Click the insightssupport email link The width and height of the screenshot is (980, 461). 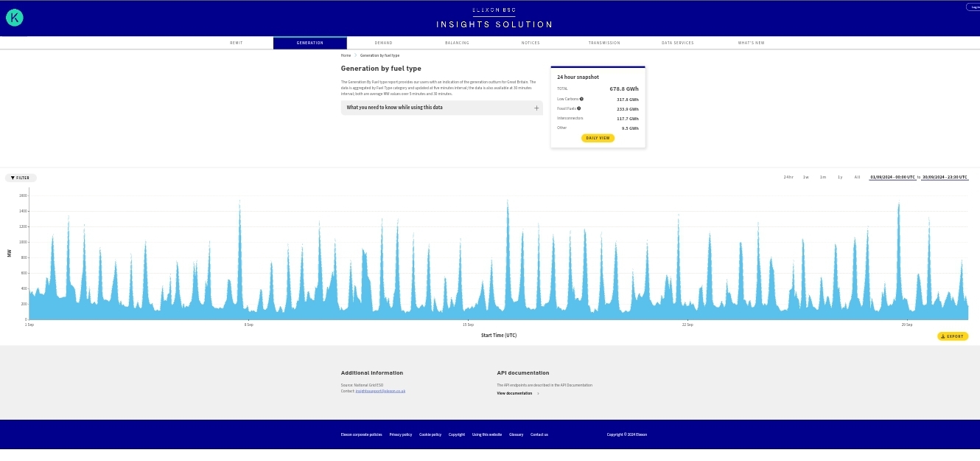pos(380,391)
